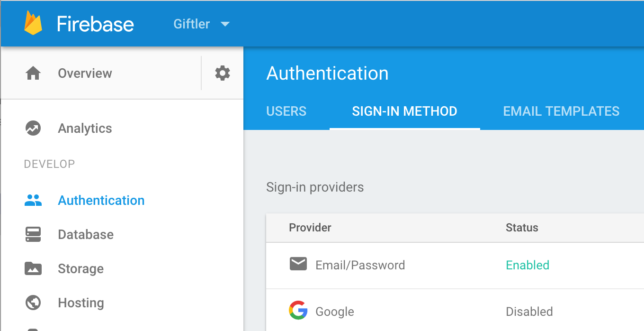The image size is (644, 331).
Task: Click the Enabled status for Email/Password
Action: (x=528, y=265)
